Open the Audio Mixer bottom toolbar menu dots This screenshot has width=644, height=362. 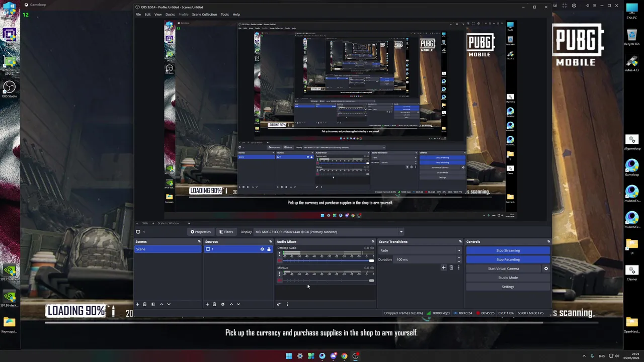point(287,304)
